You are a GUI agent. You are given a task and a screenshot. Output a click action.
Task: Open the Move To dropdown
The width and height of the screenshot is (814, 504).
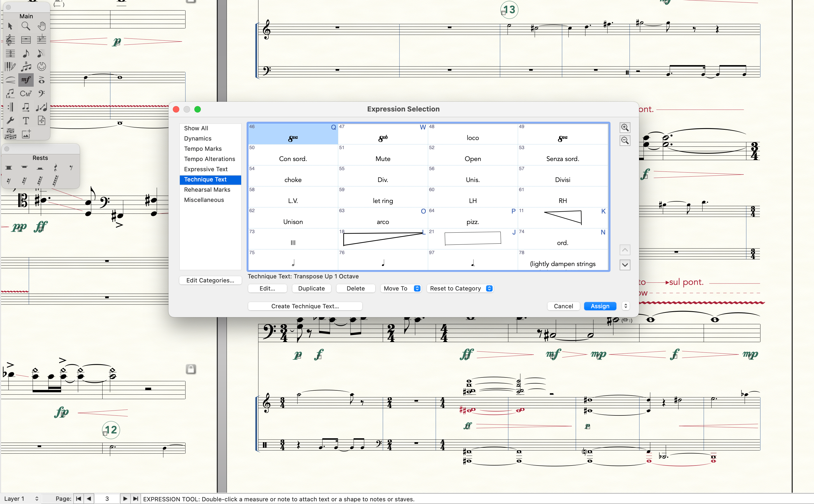tap(401, 288)
